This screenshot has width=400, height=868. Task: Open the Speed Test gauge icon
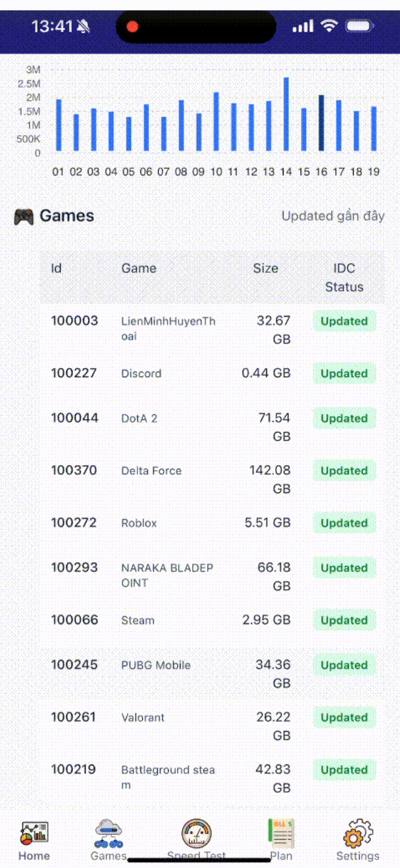click(x=196, y=833)
